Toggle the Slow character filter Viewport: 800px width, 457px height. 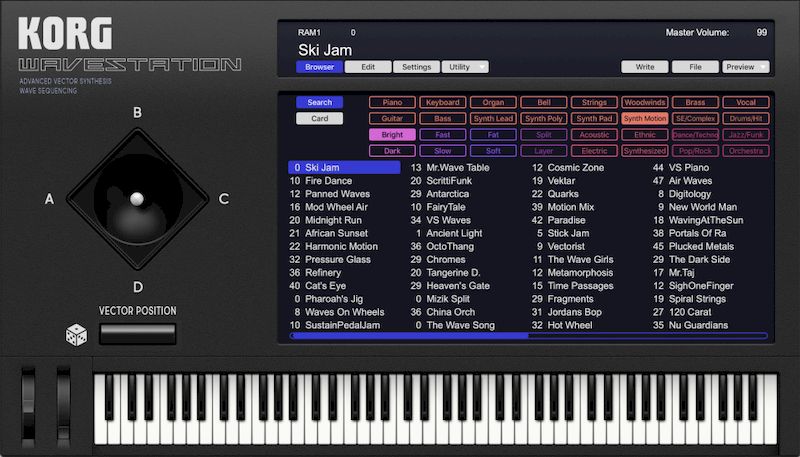click(443, 151)
